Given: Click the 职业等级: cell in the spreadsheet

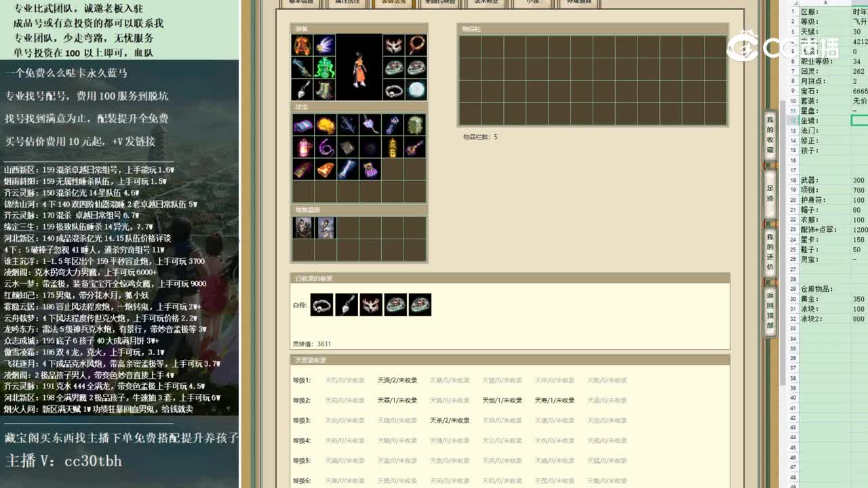Looking at the screenshot, I should click(825, 62).
